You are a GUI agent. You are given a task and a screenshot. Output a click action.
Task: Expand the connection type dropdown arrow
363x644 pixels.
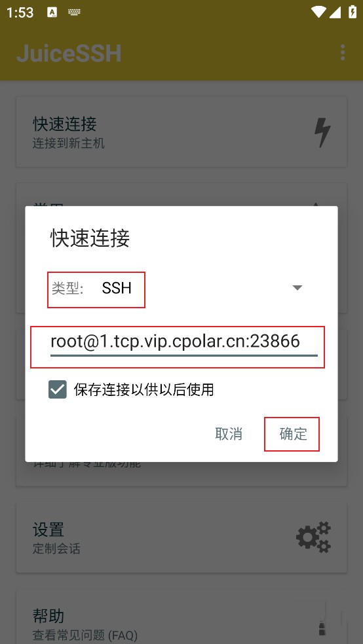[x=297, y=288]
